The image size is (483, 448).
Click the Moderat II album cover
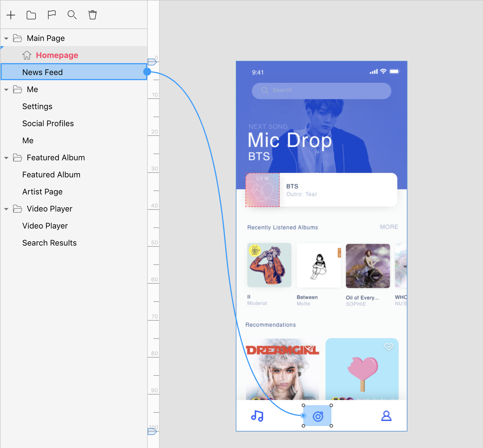tap(269, 265)
